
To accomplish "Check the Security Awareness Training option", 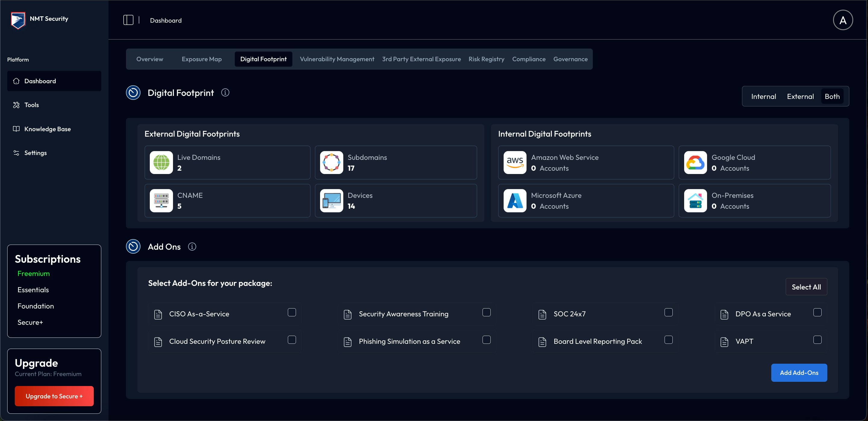I will click(x=486, y=312).
